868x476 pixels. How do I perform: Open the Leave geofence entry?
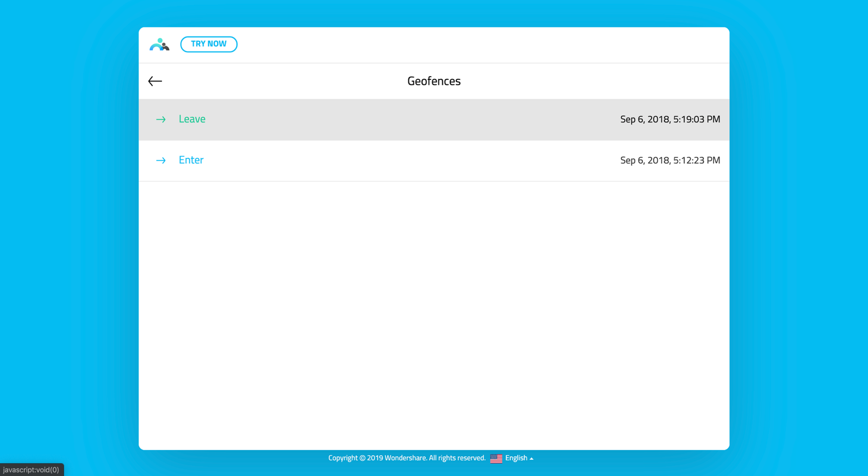pyautogui.click(x=434, y=120)
